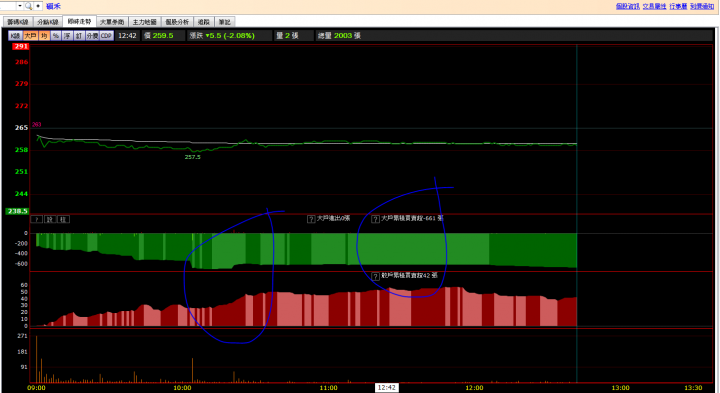Screen dimensions: 720x393
Task: Select the 分價 price distribution button
Action: pos(92,36)
